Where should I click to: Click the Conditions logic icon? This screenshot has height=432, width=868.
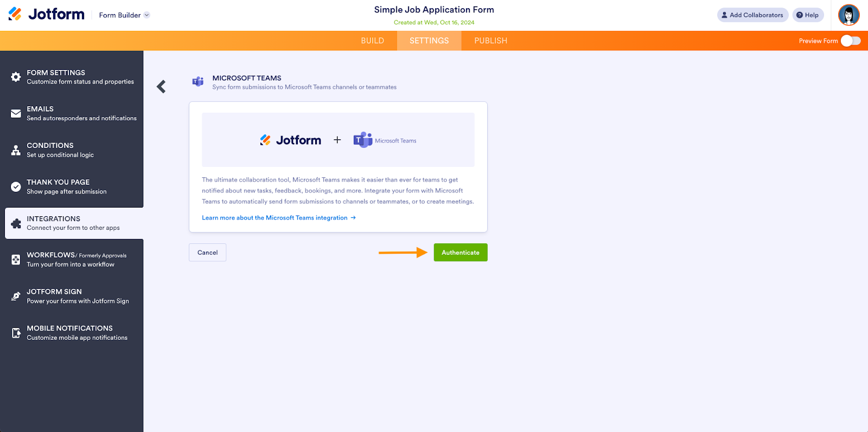(16, 150)
